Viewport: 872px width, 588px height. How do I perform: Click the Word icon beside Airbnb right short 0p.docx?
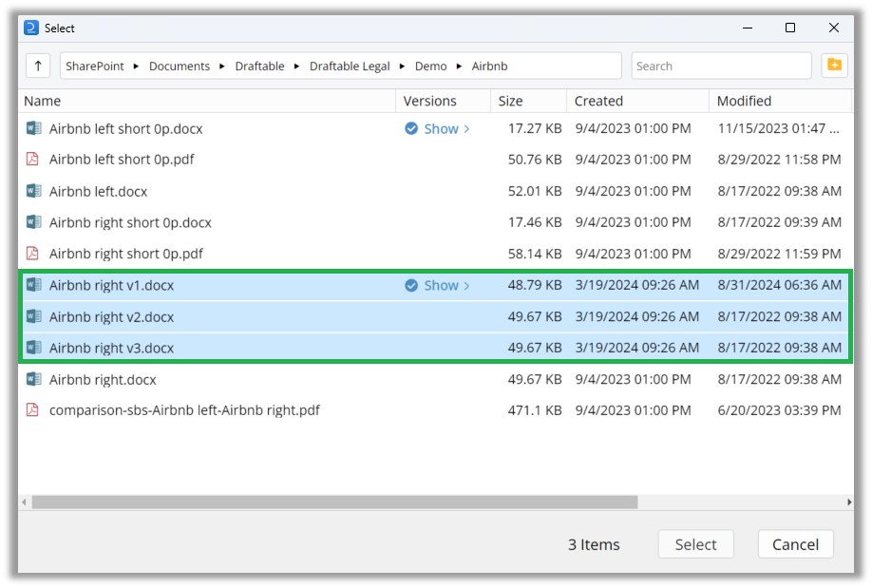34,222
